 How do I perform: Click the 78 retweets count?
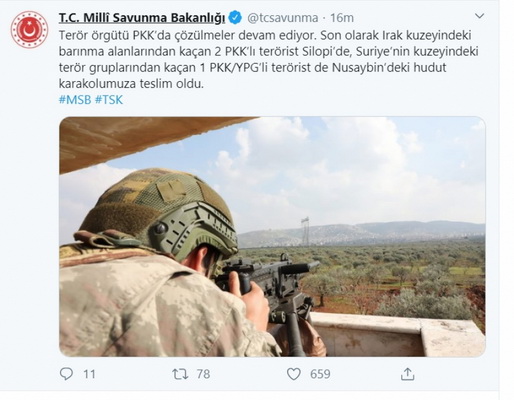pos(203,374)
